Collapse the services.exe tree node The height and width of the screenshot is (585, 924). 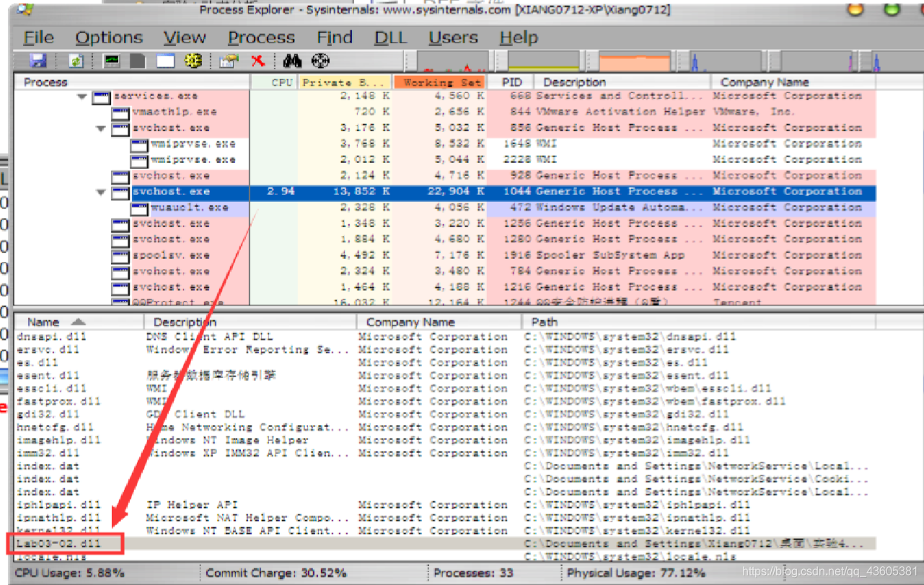(x=82, y=97)
